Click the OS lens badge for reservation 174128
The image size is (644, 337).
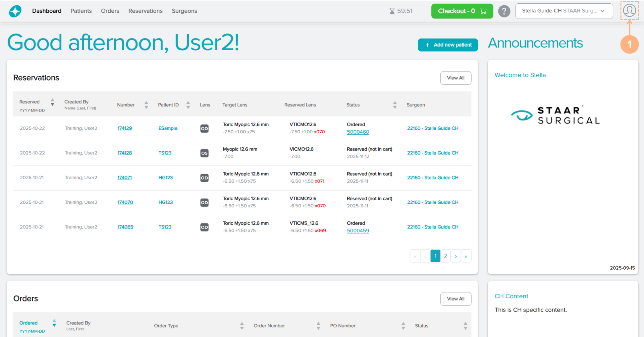(x=204, y=153)
